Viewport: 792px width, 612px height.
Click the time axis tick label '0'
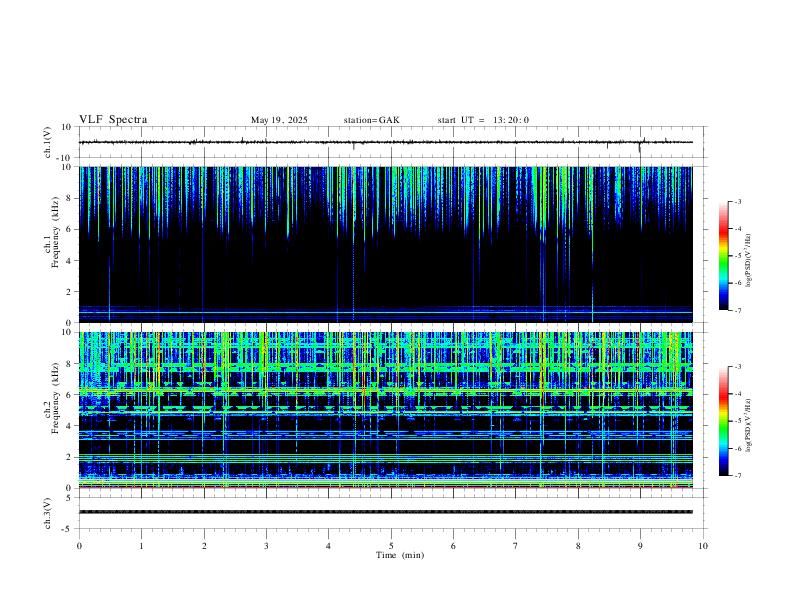point(79,546)
